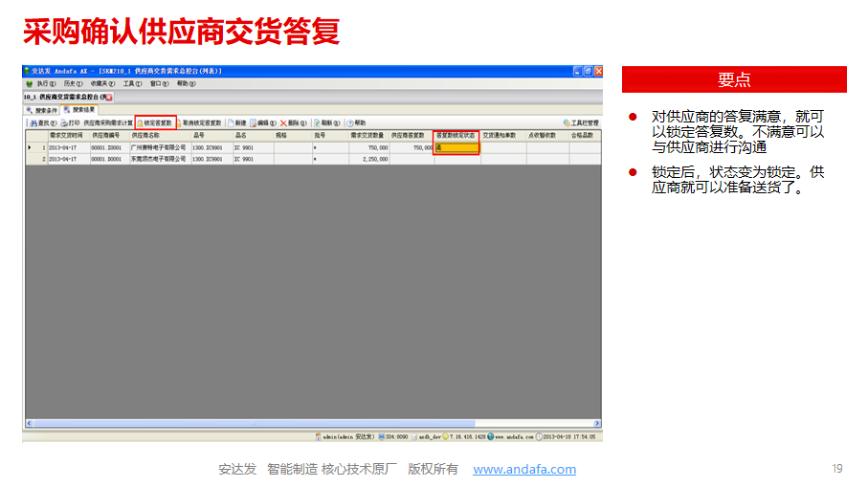
Task: Open the 帮助 help icon in toolbar
Action: tap(350, 123)
